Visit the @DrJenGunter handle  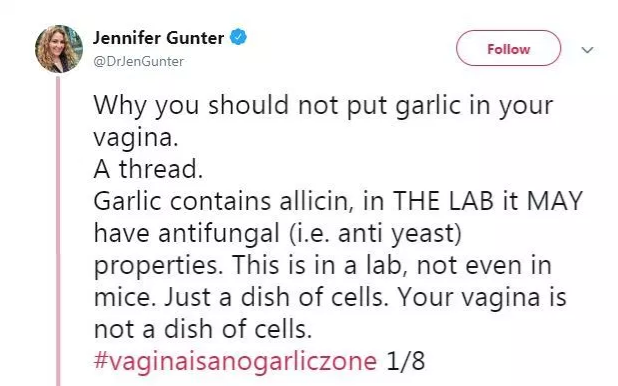[x=138, y=62]
